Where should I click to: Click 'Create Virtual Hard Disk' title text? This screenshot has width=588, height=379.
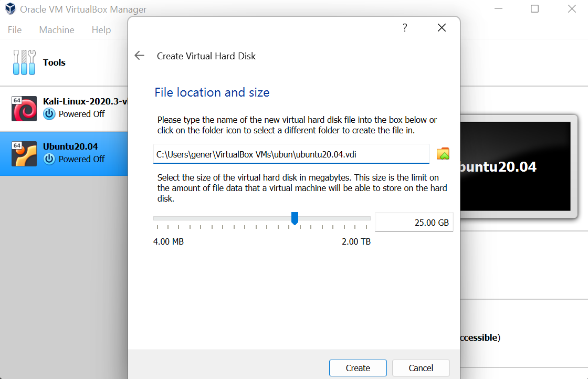coord(206,56)
